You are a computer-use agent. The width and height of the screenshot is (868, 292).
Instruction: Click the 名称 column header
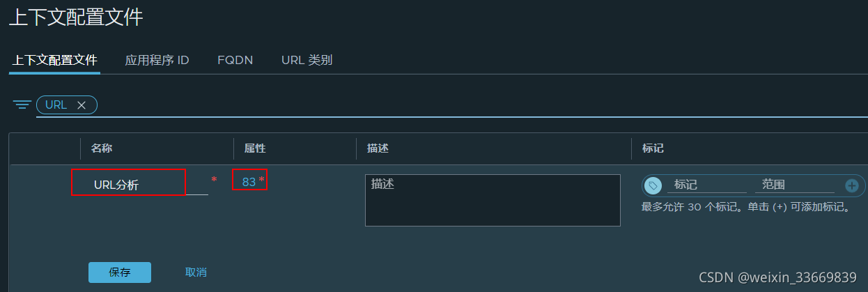pyautogui.click(x=102, y=148)
